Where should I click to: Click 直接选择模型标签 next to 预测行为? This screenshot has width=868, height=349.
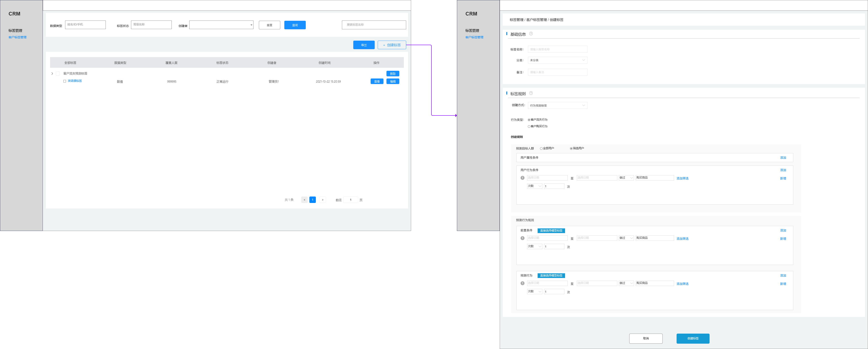coord(551,276)
